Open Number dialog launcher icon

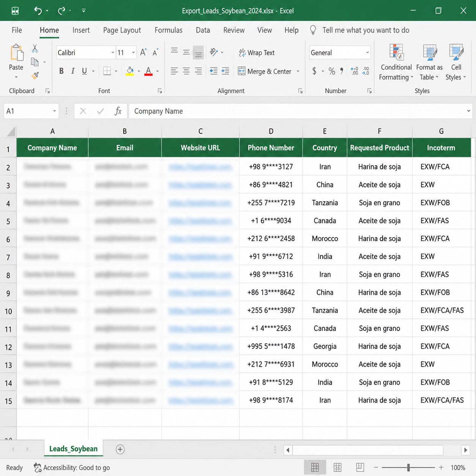(369, 91)
